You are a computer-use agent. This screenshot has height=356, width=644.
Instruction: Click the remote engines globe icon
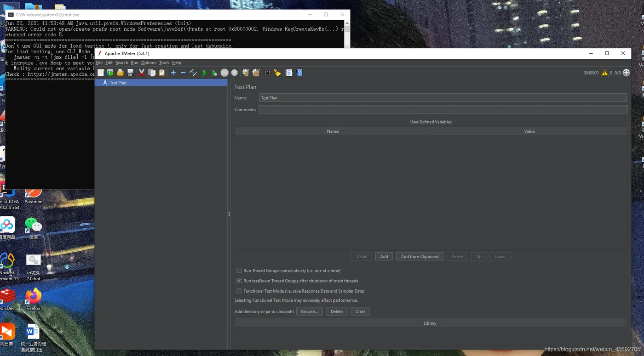(x=626, y=73)
